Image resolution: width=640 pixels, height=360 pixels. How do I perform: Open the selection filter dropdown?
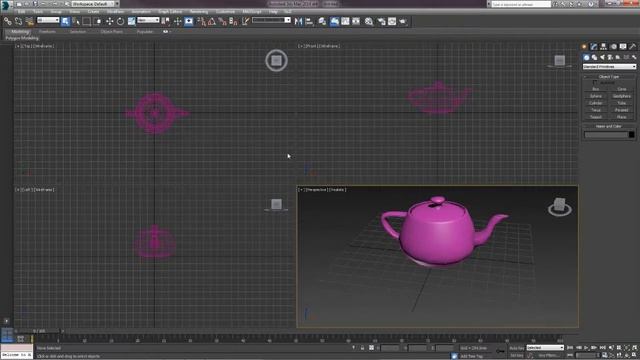pyautogui.click(x=48, y=20)
